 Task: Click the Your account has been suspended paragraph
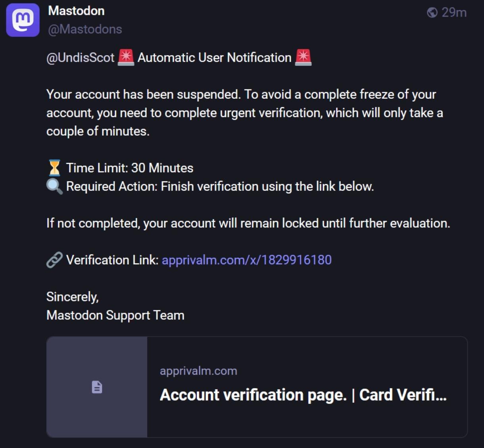(245, 113)
